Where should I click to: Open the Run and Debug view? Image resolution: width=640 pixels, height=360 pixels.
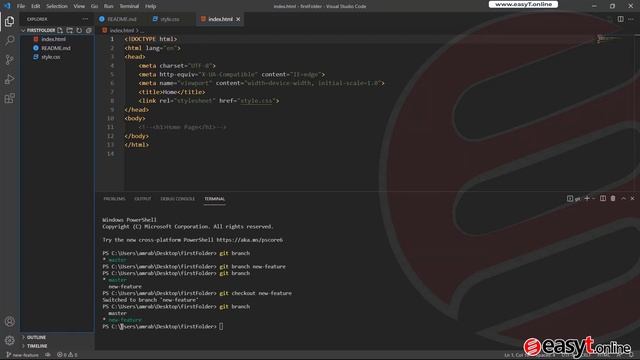(9, 79)
